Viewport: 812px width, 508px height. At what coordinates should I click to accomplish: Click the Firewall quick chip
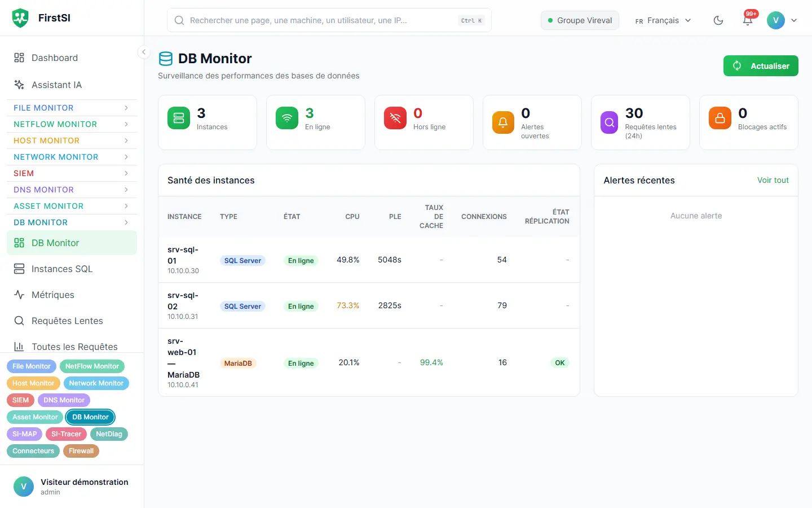coord(81,451)
